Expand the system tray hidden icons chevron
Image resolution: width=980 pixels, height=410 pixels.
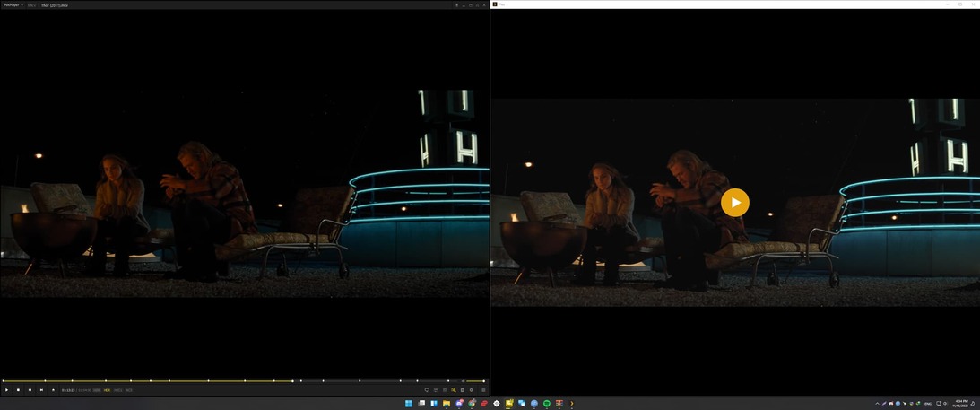point(878,404)
